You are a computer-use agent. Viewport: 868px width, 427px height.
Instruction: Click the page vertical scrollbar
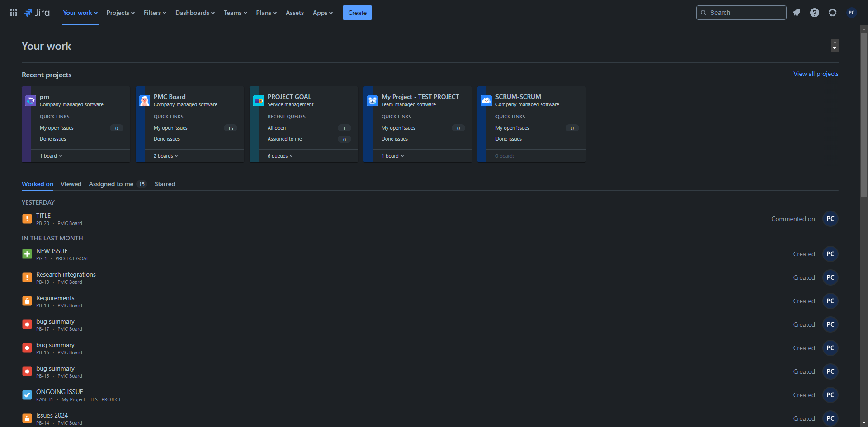click(864, 116)
